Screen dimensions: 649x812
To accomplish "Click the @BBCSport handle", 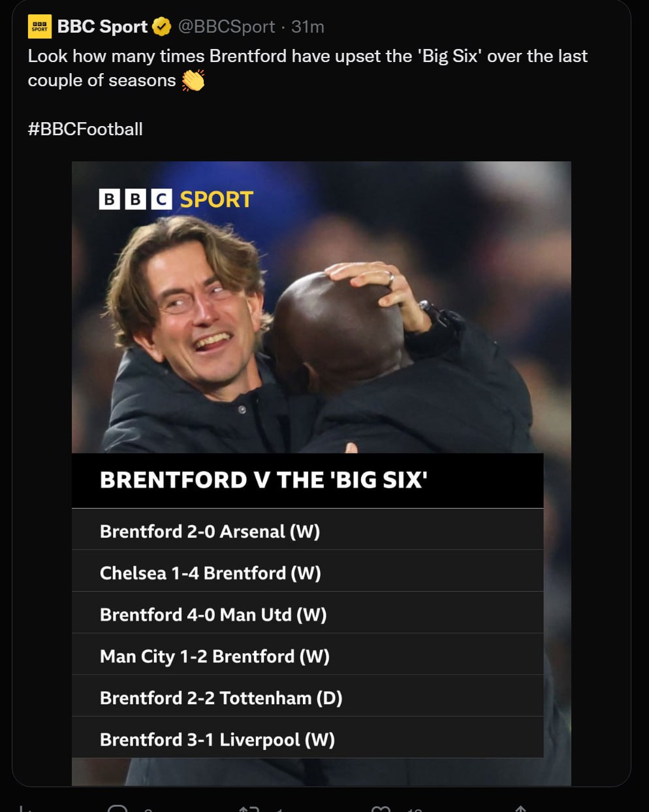I will [x=227, y=27].
